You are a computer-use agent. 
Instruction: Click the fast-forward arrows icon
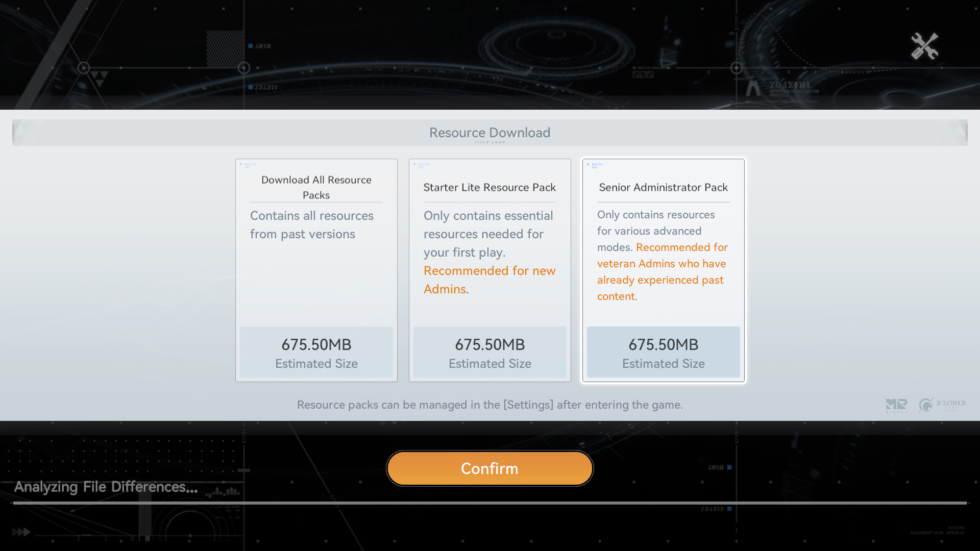21,532
